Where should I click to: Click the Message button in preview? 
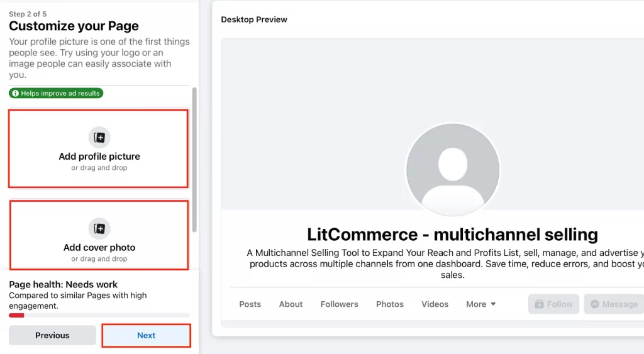pyautogui.click(x=614, y=304)
